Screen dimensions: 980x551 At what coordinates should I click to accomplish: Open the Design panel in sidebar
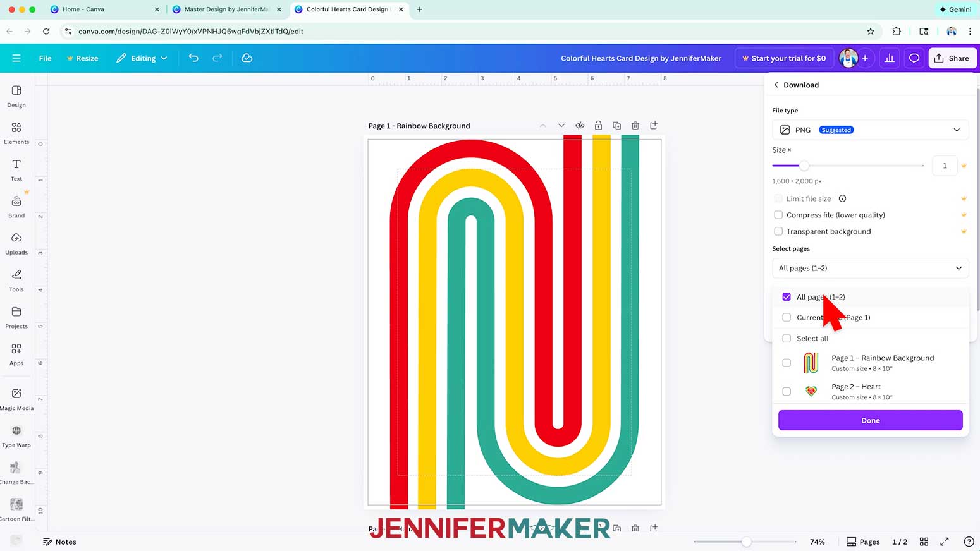[x=16, y=96]
